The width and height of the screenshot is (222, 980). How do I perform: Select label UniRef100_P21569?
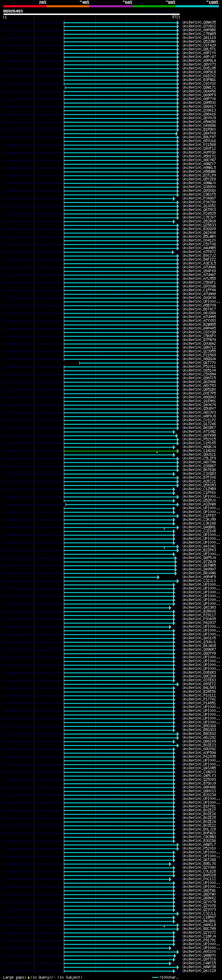pos(199,355)
